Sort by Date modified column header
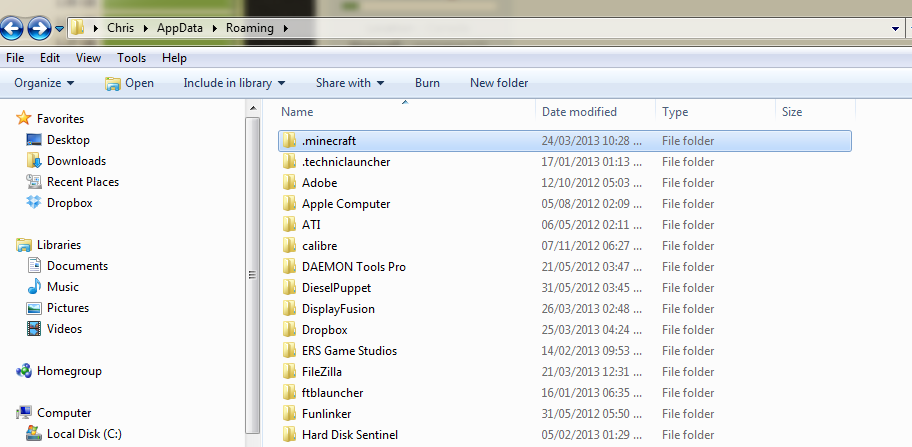Screen dimensions: 912x447 pos(579,112)
